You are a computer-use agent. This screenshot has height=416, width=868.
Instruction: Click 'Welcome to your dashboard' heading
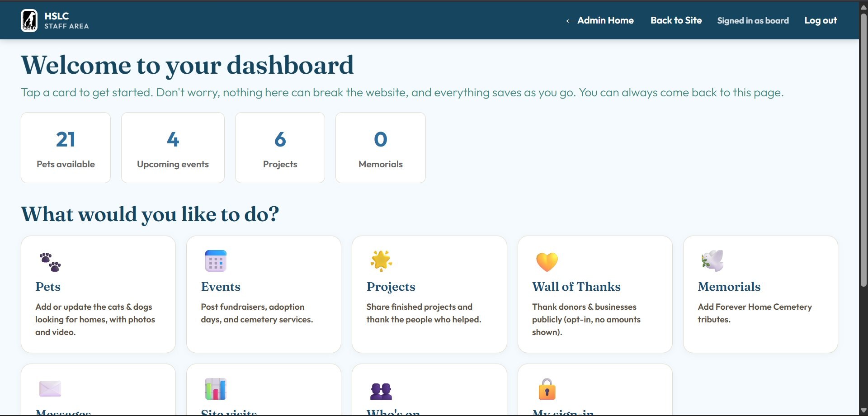tap(187, 66)
